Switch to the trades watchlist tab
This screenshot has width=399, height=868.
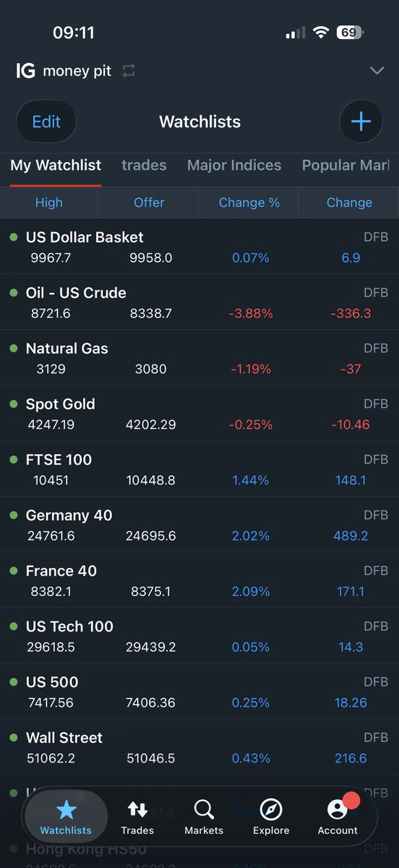[x=144, y=165]
